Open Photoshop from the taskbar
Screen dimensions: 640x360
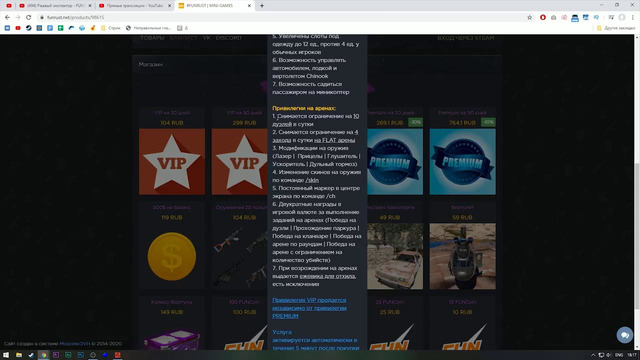point(80,355)
